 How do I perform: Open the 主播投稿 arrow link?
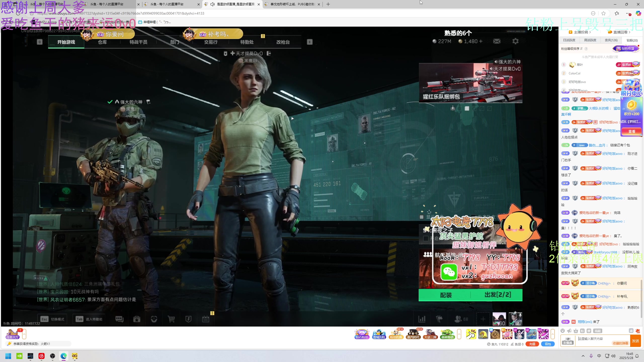pos(580,32)
